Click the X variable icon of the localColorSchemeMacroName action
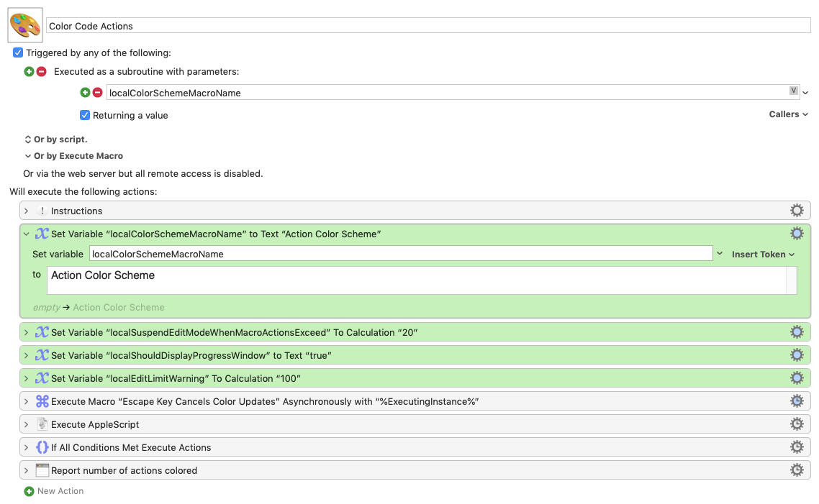The image size is (819, 504). tap(42, 234)
